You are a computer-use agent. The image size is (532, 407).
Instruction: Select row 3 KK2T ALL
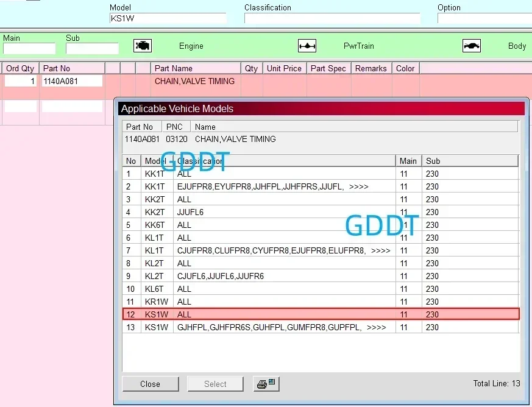[321, 199]
